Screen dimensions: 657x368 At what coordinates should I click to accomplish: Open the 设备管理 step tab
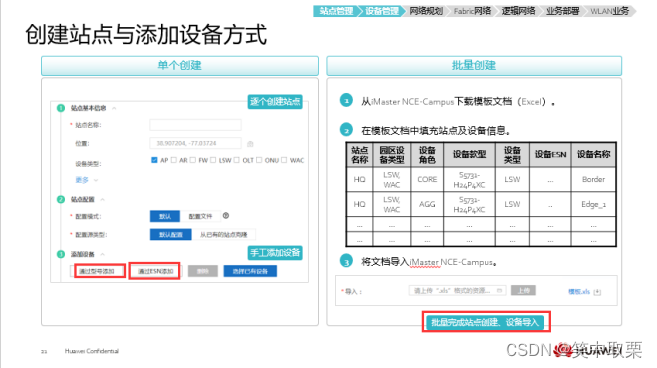click(381, 11)
